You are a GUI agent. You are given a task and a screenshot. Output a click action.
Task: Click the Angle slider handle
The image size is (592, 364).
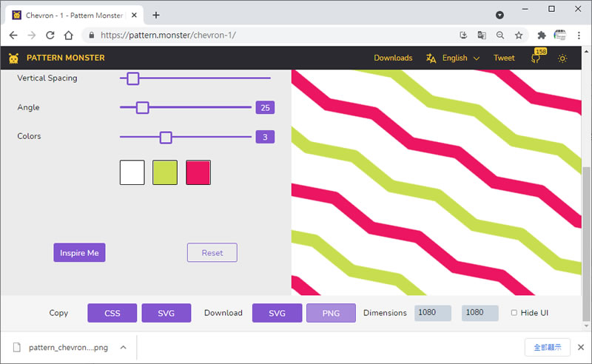tap(142, 107)
